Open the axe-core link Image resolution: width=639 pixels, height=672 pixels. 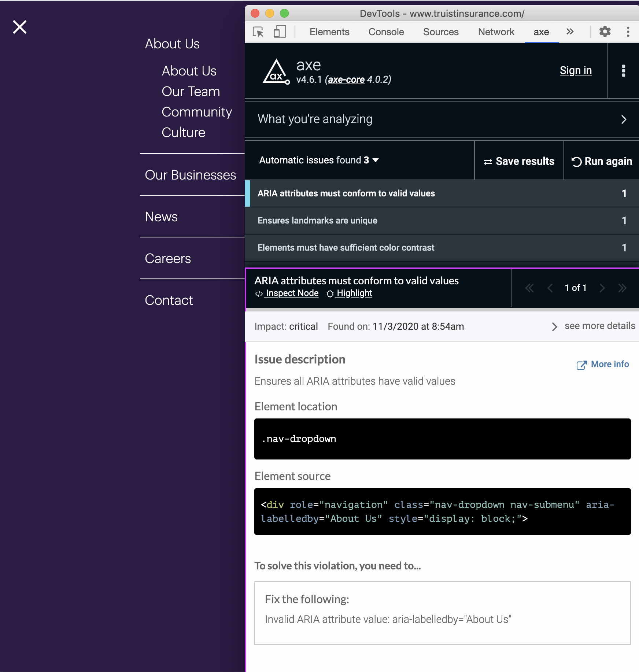click(x=346, y=80)
